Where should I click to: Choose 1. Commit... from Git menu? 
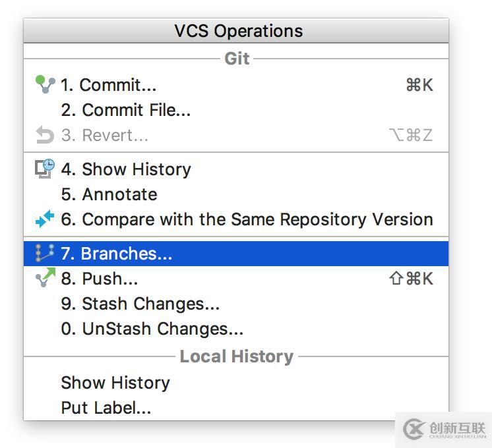[x=236, y=84]
